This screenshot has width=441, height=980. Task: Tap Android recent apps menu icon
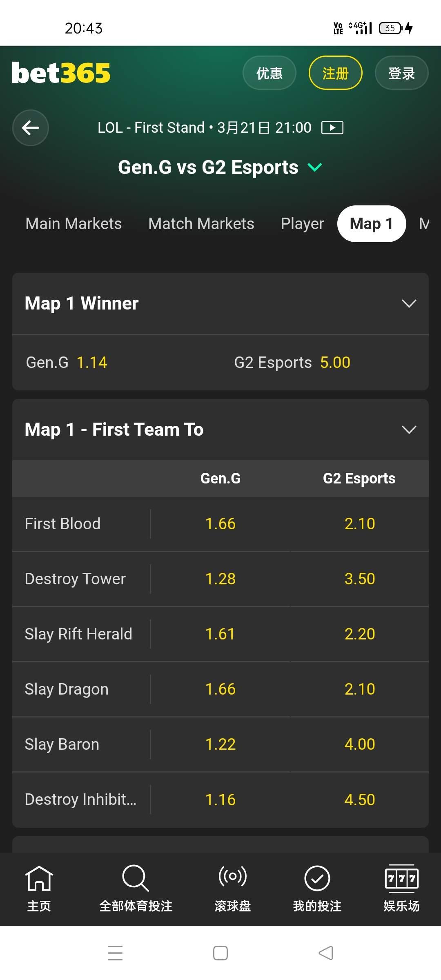pos(115,953)
